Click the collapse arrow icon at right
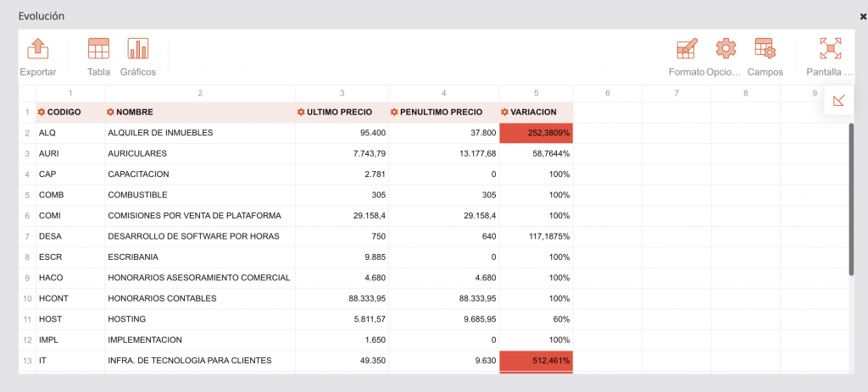 coord(838,101)
